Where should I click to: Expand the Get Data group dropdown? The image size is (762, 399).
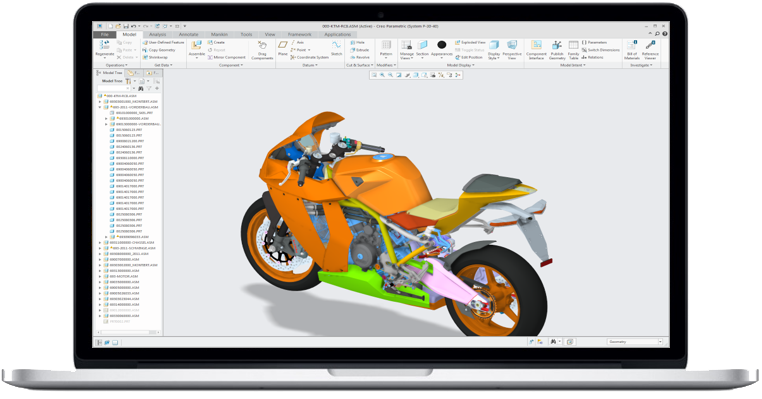163,65
